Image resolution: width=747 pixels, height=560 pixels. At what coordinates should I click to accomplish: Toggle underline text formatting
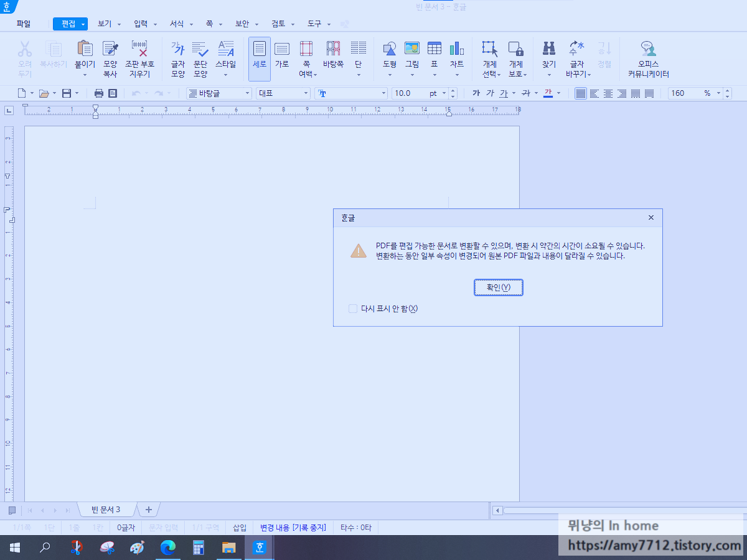[x=504, y=93]
